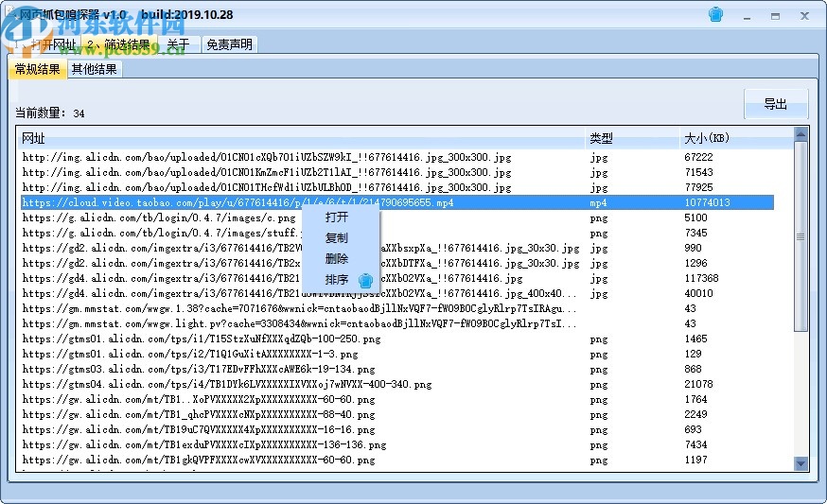Click size value 21078

(x=698, y=384)
